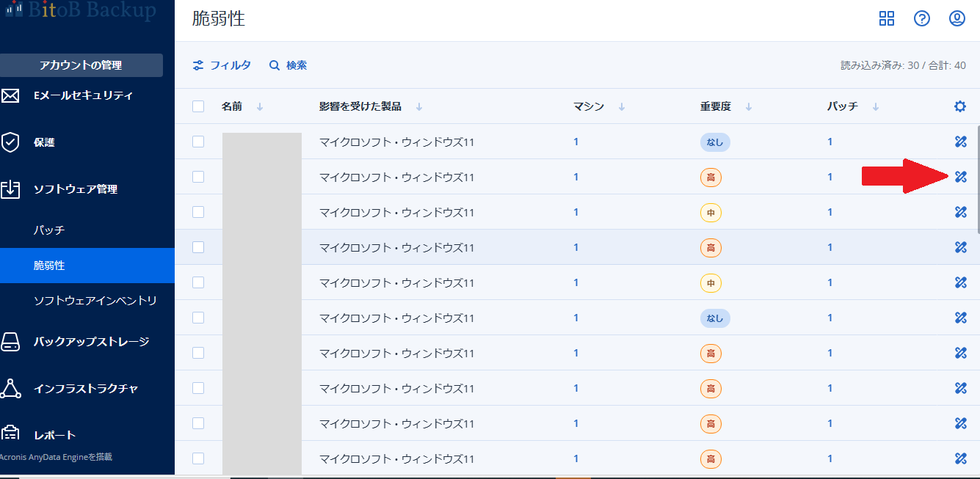The image size is (980, 479).
Task: Open アカウントの管理 in the sidebar
Action: click(x=81, y=65)
